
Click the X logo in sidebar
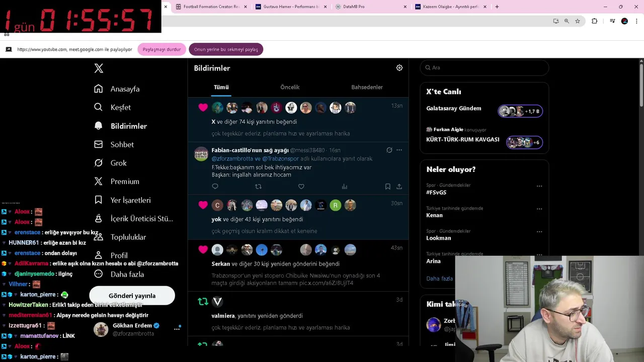pos(99,68)
